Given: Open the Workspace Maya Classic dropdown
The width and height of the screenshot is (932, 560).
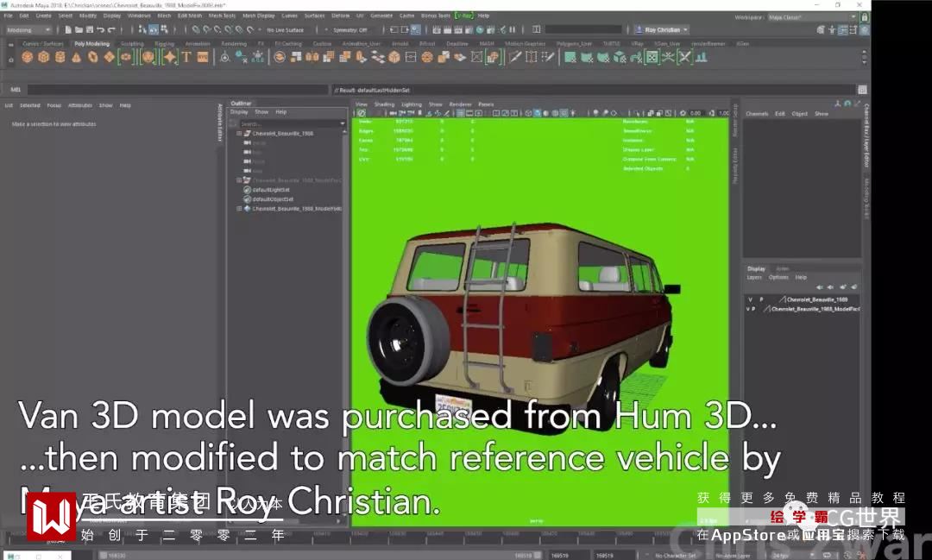Looking at the screenshot, I should tap(811, 17).
